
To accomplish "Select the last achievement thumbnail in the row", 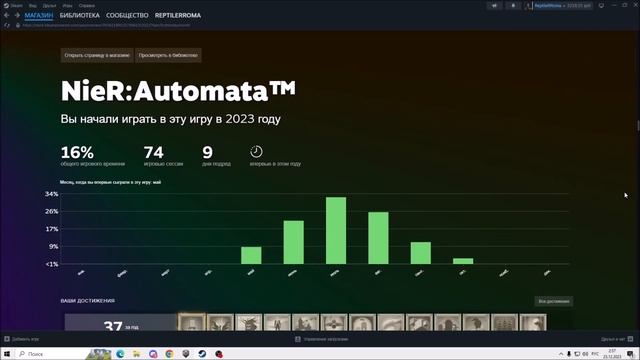I will click(533, 322).
